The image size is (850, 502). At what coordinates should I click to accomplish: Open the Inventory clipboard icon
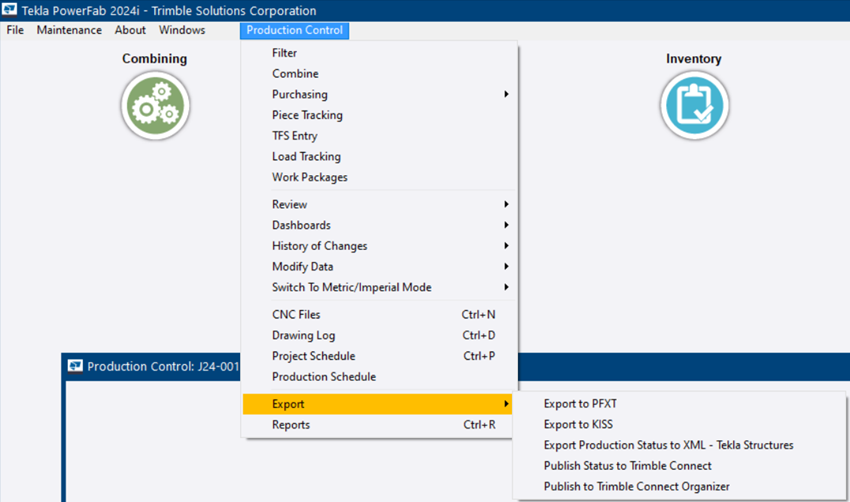[694, 105]
